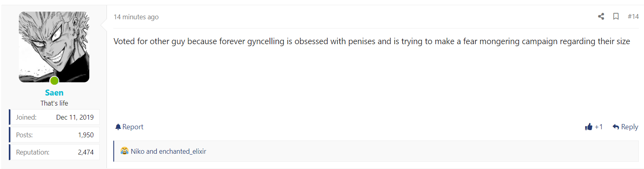Click the Report link text
Viewport: 644px width, 169px height.
(x=133, y=127)
